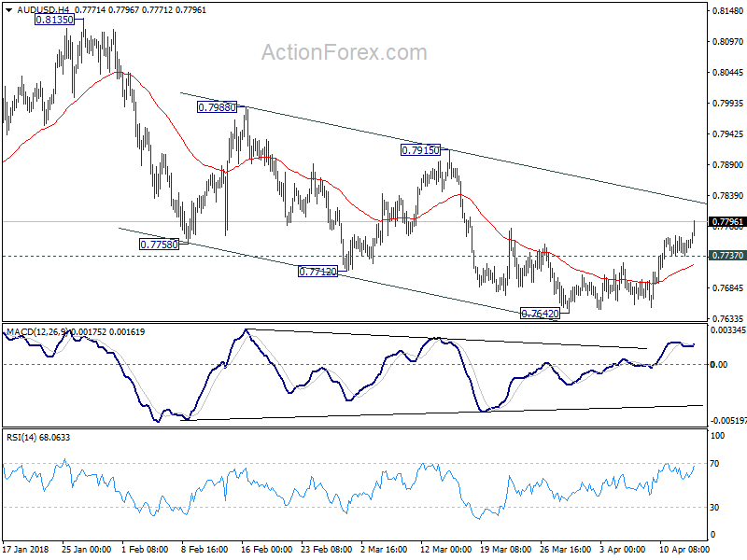Click the 0.78900 price axis value

727,165
